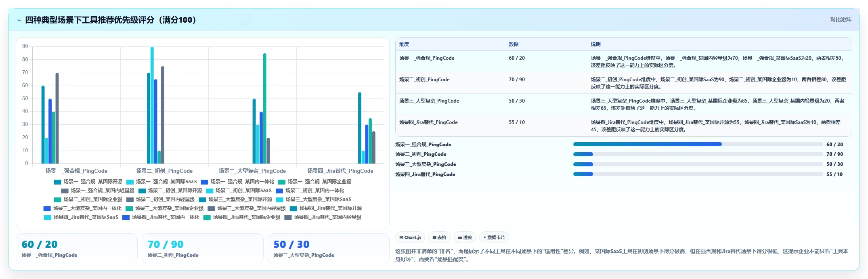868x279 pixels.
Task: Click legend entry 场景四_Jira替代_某国内轻量级
Action: (x=323, y=217)
